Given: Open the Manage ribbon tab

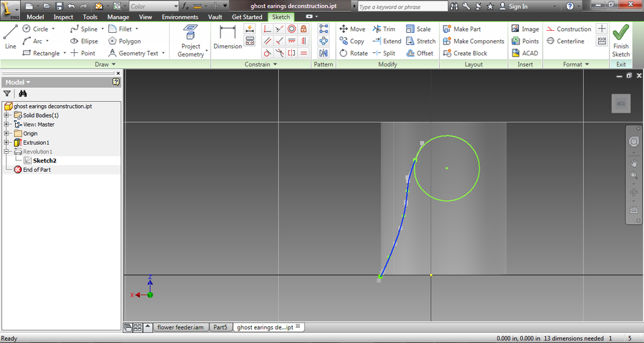Looking at the screenshot, I should pos(118,17).
